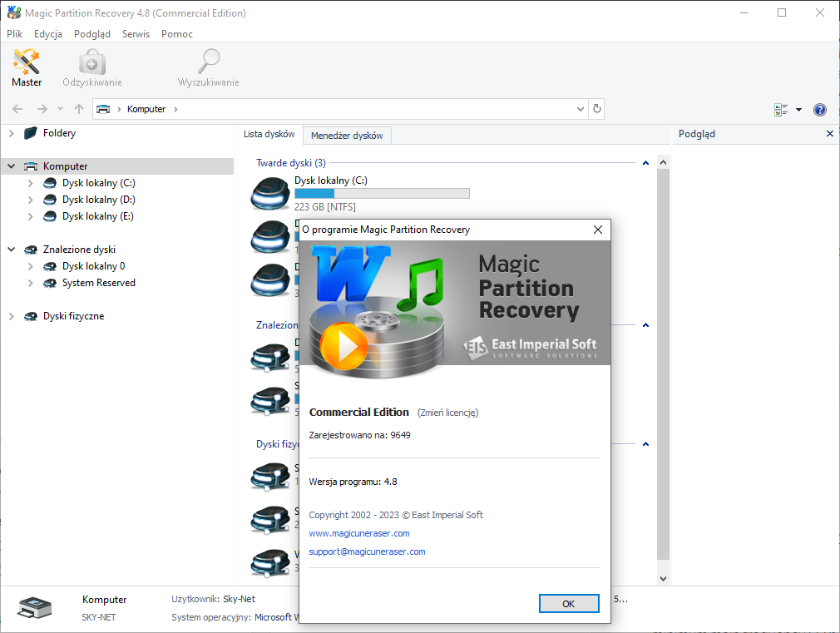Click the C: drive icon in disk list
Image resolution: width=840 pixels, height=633 pixels.
[x=270, y=194]
